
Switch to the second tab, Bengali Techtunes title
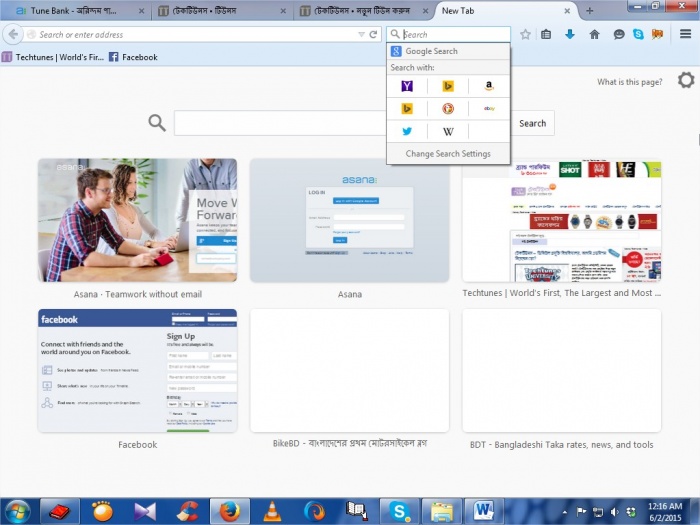[222, 11]
